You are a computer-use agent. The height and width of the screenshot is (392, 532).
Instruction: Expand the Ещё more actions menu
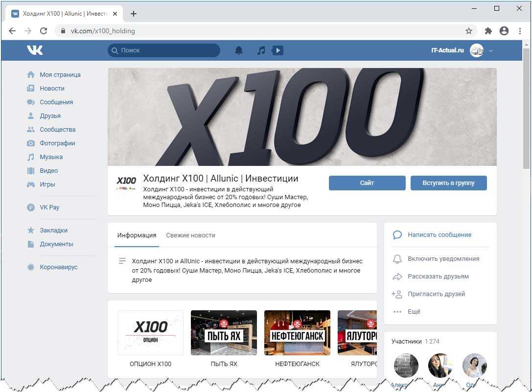414,312
